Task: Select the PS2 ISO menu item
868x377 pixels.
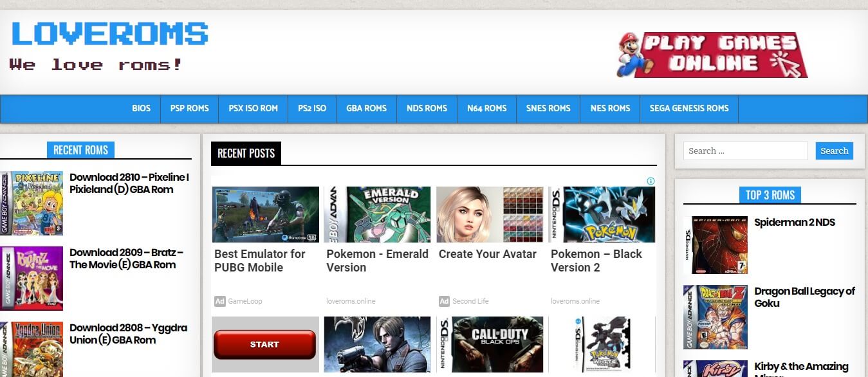Action: point(312,108)
